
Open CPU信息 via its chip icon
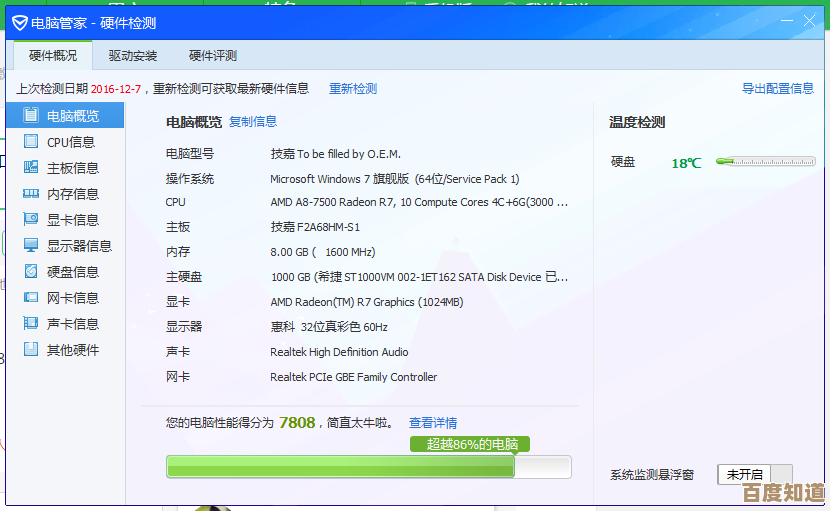31,141
